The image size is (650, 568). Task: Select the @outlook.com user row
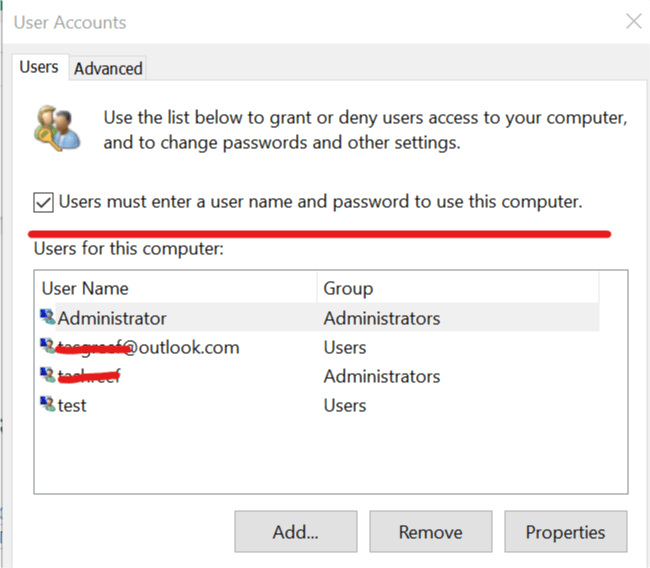point(319,347)
